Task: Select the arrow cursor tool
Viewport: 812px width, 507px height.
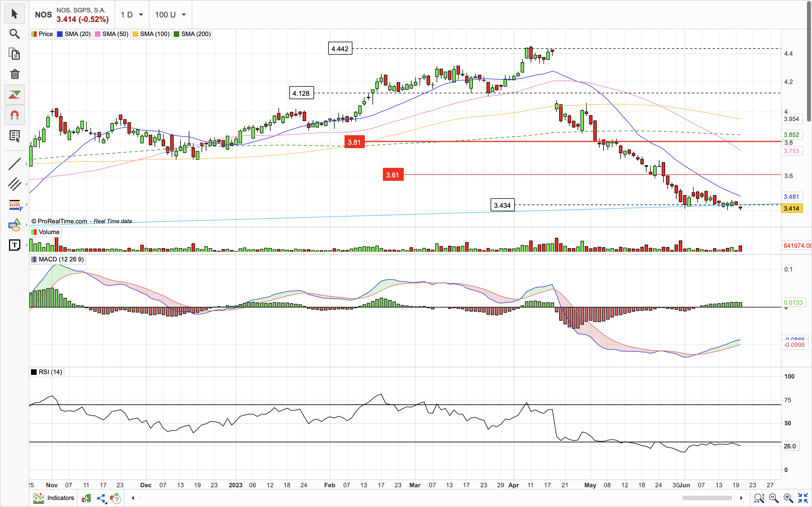Action: click(x=14, y=14)
